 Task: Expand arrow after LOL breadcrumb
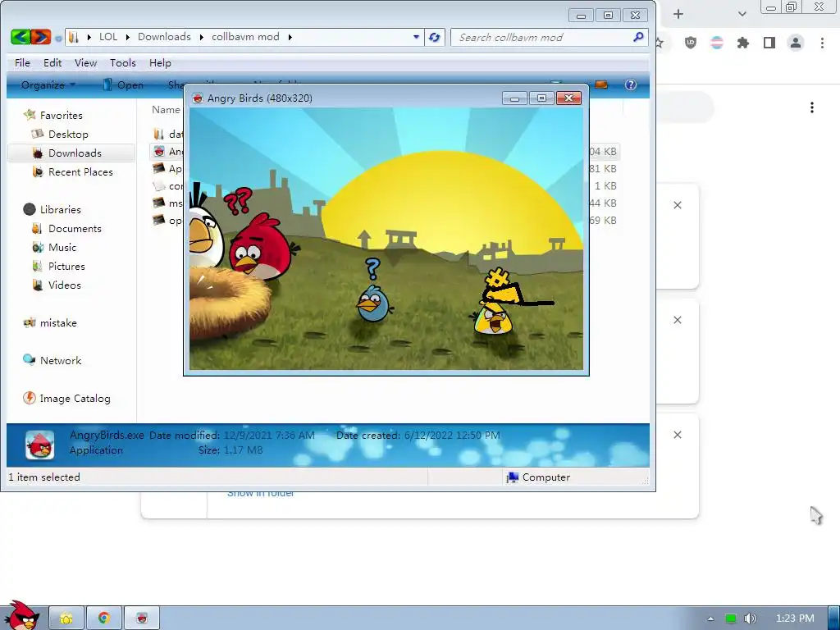[x=127, y=37]
